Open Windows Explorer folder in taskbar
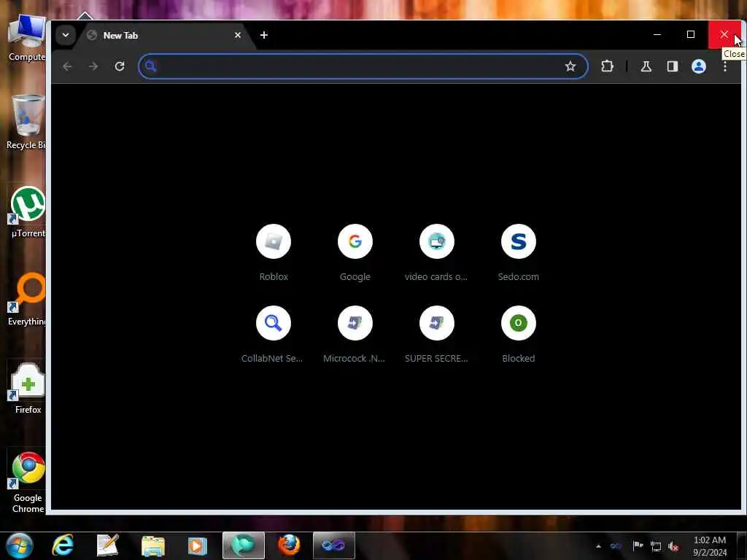 click(x=153, y=545)
